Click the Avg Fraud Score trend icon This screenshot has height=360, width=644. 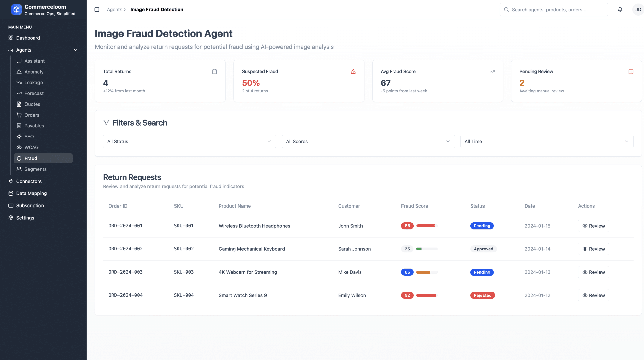pos(492,72)
